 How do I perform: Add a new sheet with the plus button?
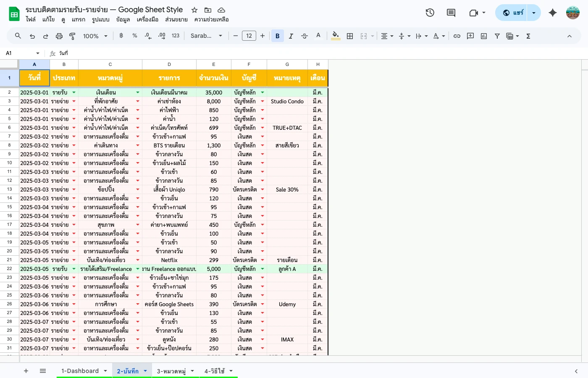[26, 371]
